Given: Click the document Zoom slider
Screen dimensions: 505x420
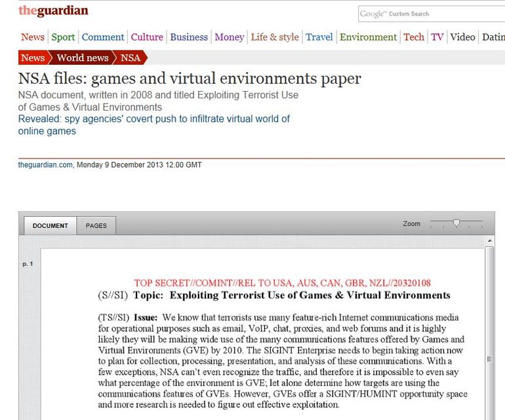Looking at the screenshot, I should [x=456, y=224].
